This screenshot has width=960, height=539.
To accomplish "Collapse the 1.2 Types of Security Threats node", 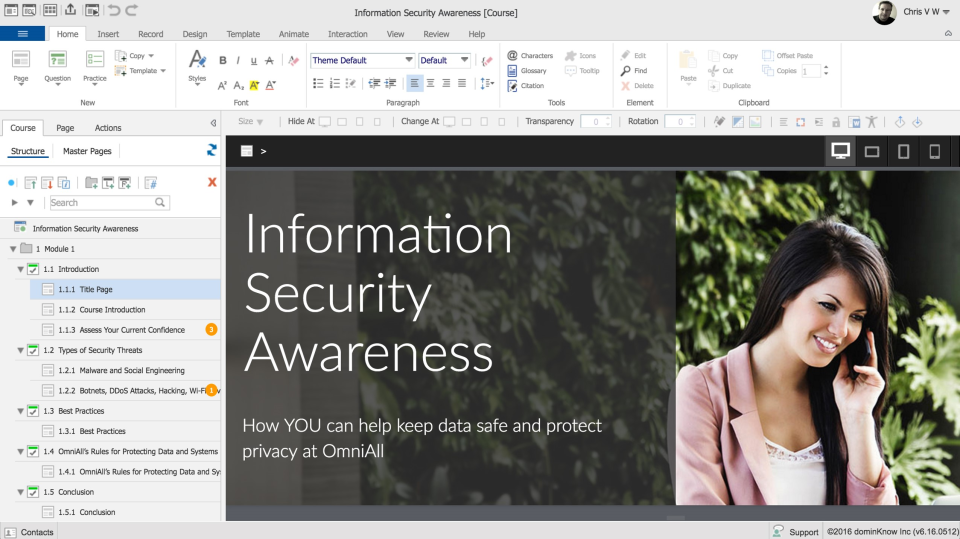I will [21, 350].
